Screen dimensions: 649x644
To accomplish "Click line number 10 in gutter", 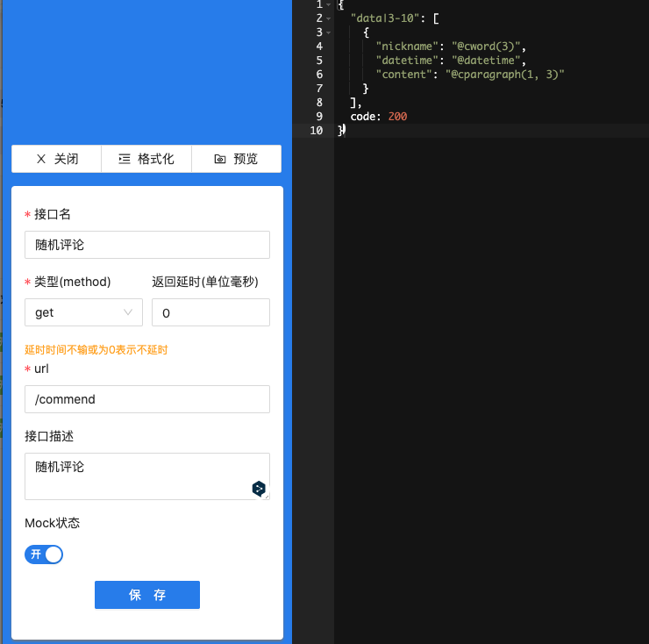I will coord(317,131).
